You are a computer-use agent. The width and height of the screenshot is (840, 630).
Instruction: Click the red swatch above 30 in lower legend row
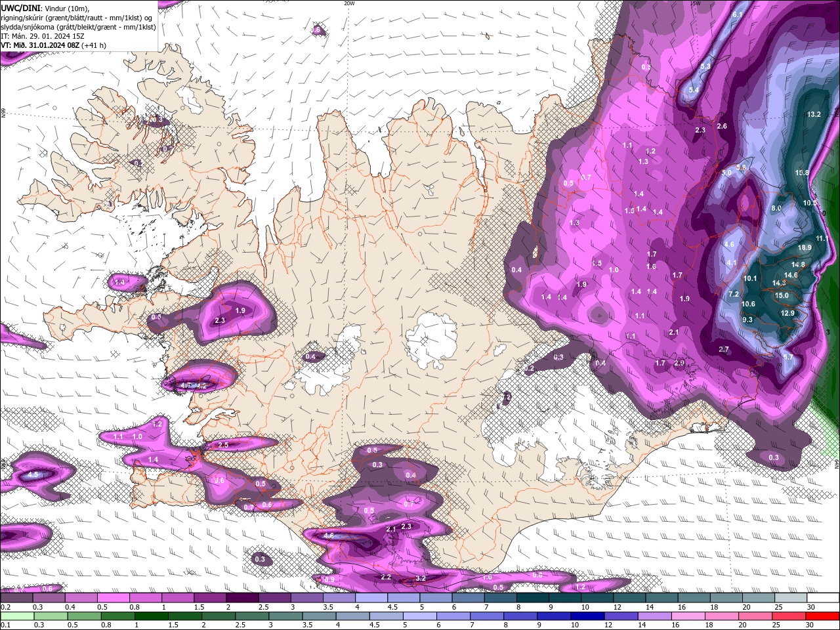(823, 616)
